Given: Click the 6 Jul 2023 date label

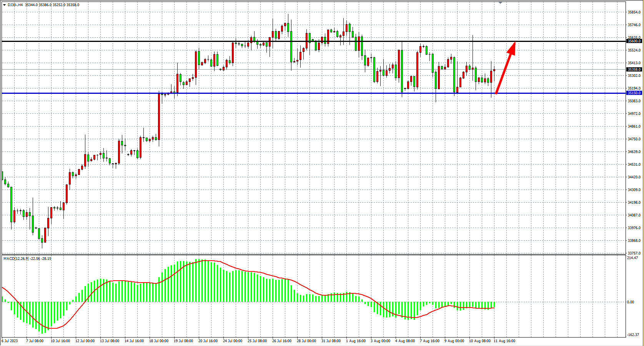Looking at the screenshot, I should click(10, 341).
